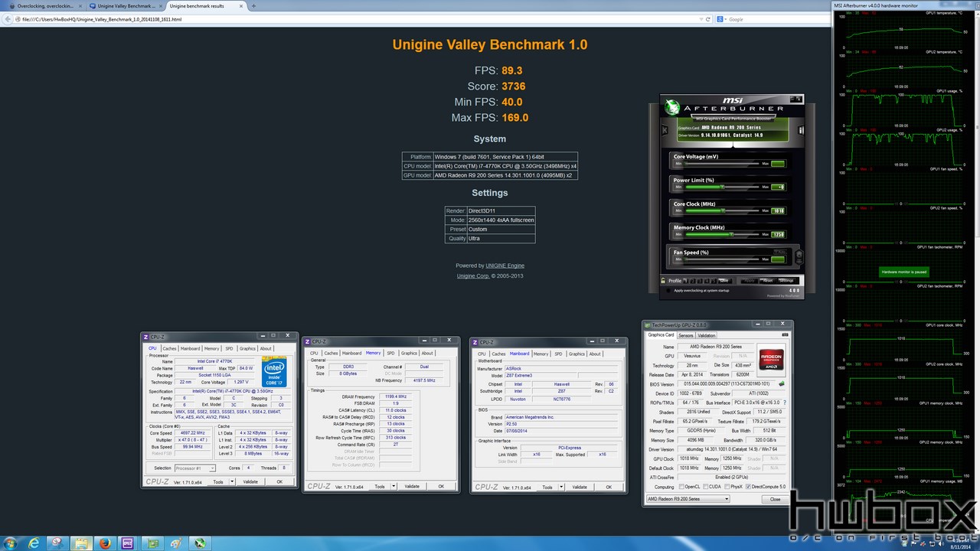Toggle Fan Speed Auto button
This screenshot has width=980, height=551.
click(780, 252)
